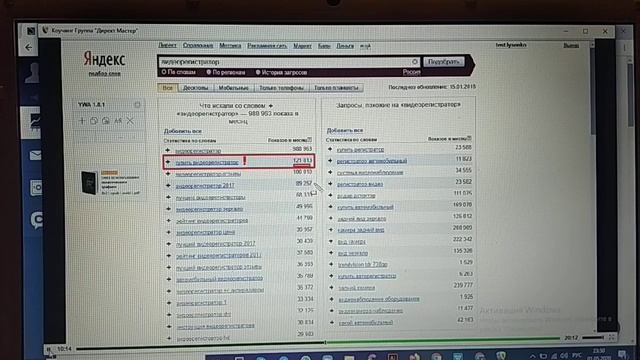Open the 'Директ' top navigation link

click(x=167, y=45)
